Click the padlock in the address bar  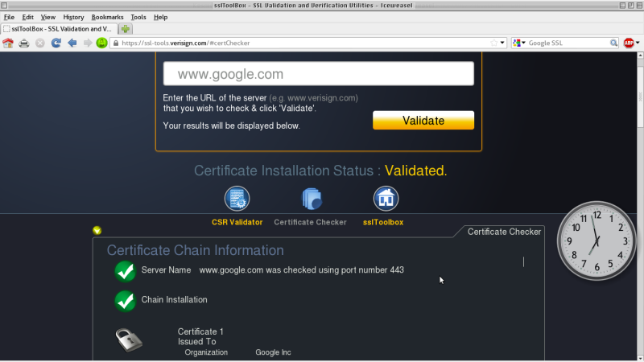(116, 43)
